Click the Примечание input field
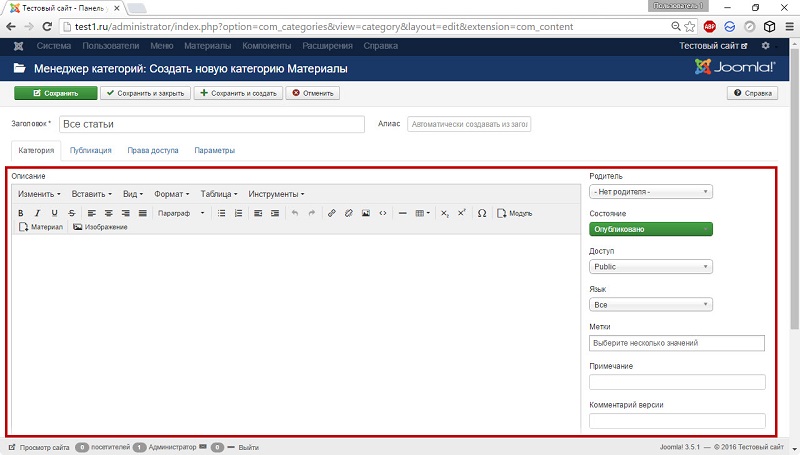800x455 pixels. [x=677, y=382]
